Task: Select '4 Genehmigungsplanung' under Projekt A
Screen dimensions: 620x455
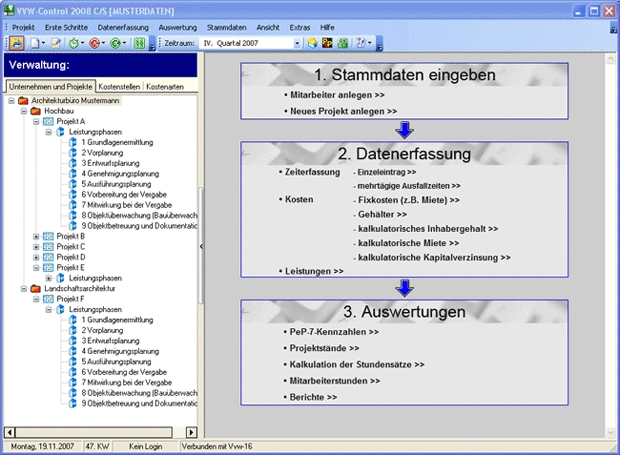Action: click(x=120, y=173)
